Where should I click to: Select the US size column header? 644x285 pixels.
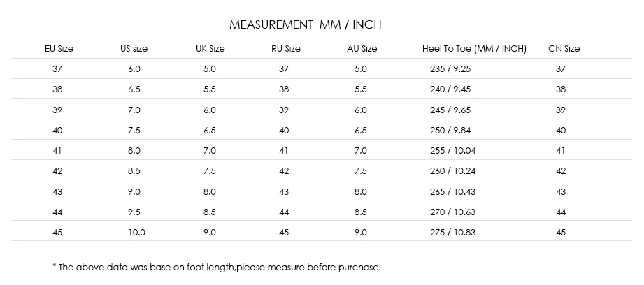134,48
